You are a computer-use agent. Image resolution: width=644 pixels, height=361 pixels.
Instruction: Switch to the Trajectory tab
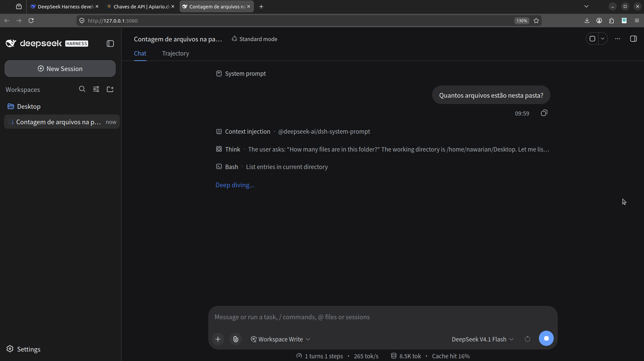click(175, 54)
